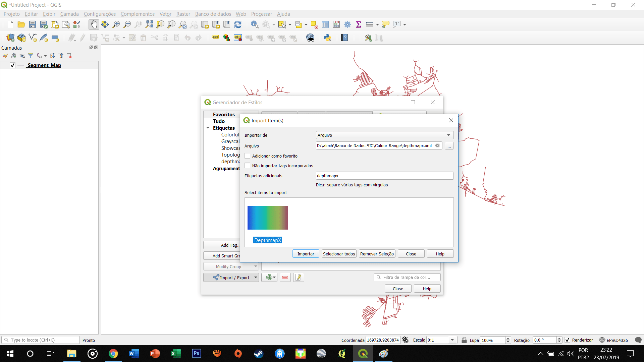The image size is (644, 362).
Task: Open the Import / Export dropdown
Action: 231,277
